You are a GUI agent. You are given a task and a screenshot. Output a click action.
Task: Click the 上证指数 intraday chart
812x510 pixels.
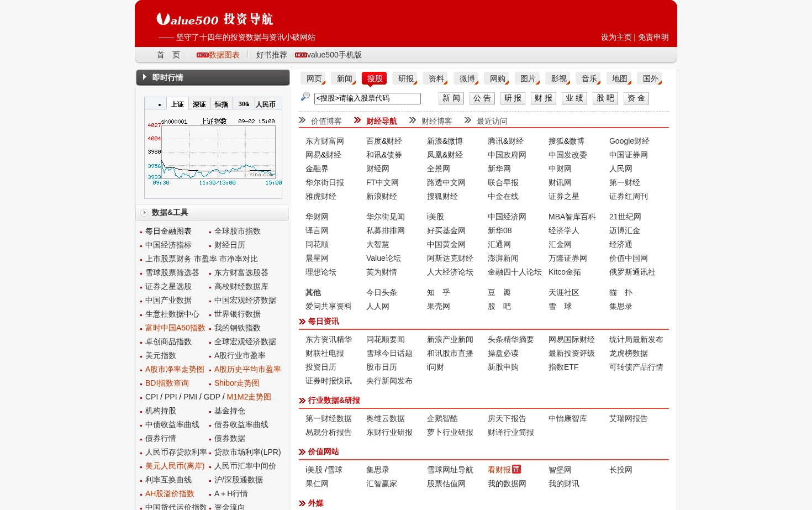coord(213,151)
